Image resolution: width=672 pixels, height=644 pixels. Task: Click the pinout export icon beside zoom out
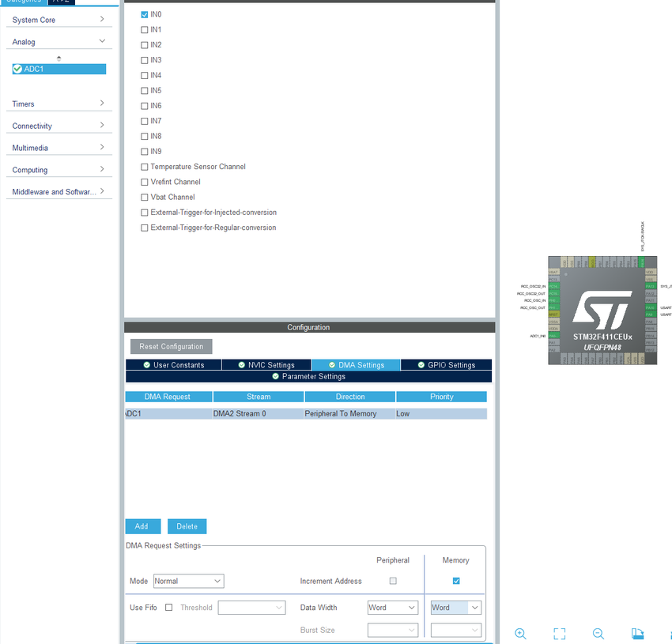[x=637, y=633]
